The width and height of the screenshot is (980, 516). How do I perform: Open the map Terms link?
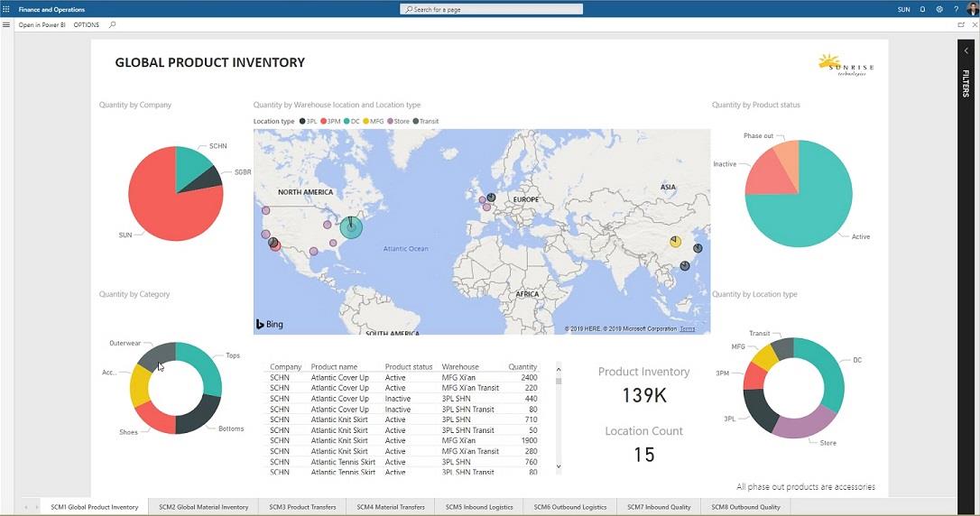pyautogui.click(x=687, y=328)
